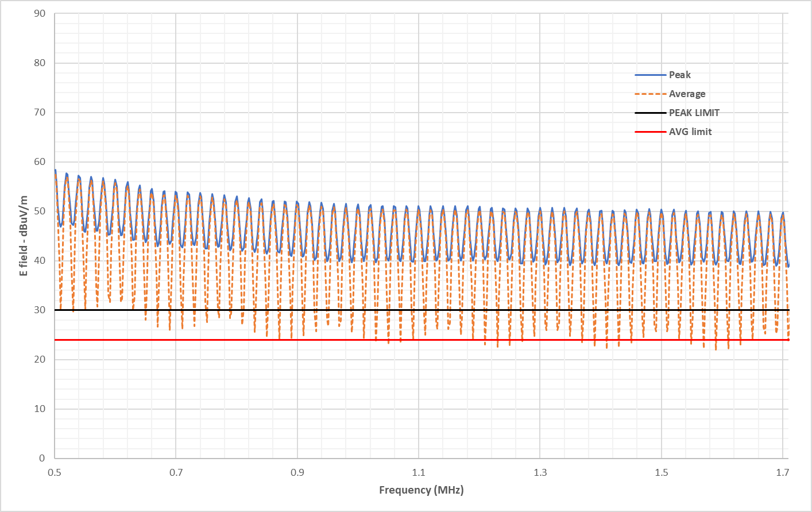This screenshot has height=512, width=812.
Task: Click the 1.1 frequency axis label
Action: [419, 472]
